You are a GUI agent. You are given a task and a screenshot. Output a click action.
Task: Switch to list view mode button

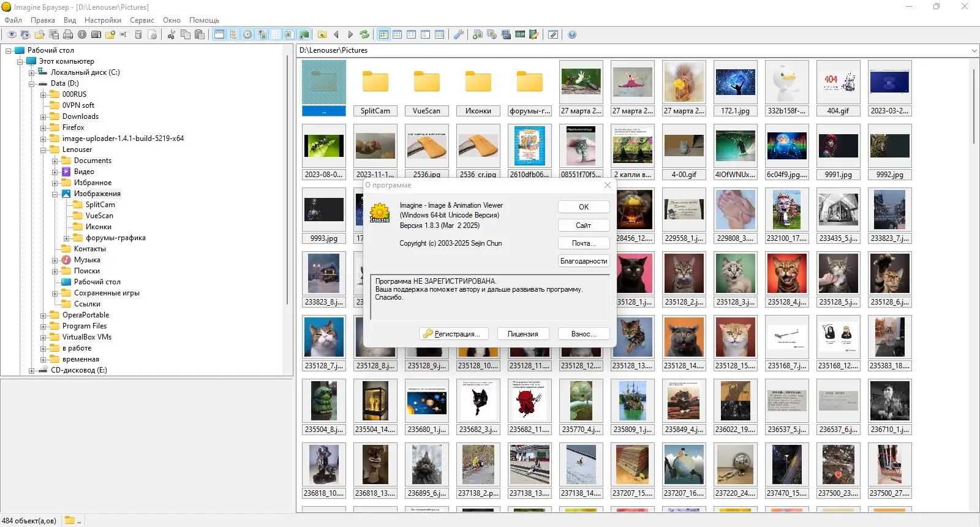tap(426, 35)
